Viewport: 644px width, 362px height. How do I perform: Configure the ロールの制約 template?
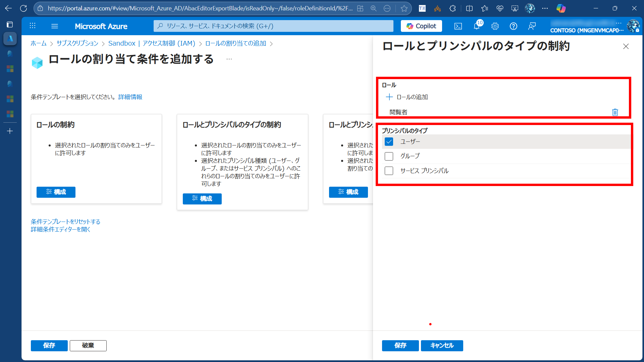(56, 192)
